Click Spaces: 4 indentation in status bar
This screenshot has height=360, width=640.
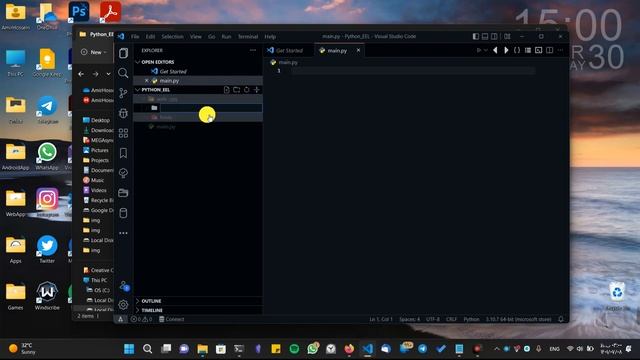[x=409, y=319]
